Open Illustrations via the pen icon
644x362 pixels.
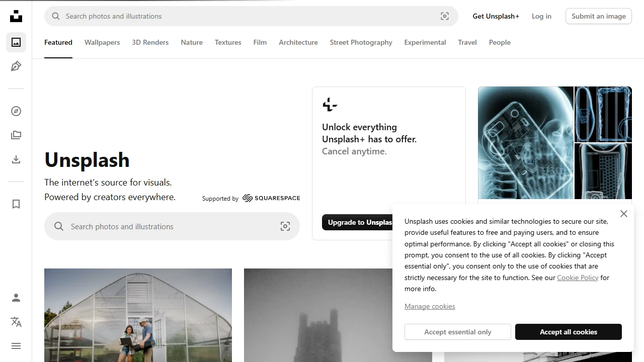click(16, 66)
